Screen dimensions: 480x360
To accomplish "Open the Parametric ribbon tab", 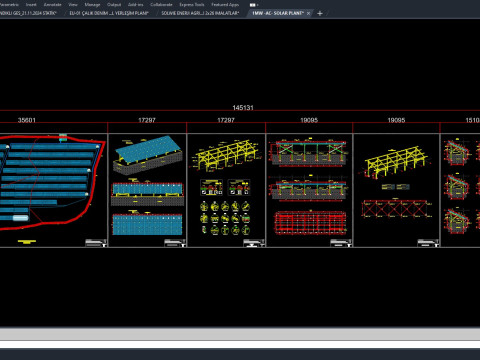I will coord(9,5).
